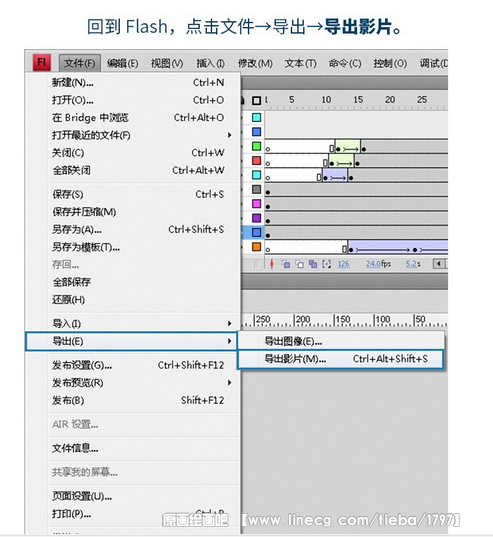Toggle outline on the purple-swatch layer

(x=256, y=218)
